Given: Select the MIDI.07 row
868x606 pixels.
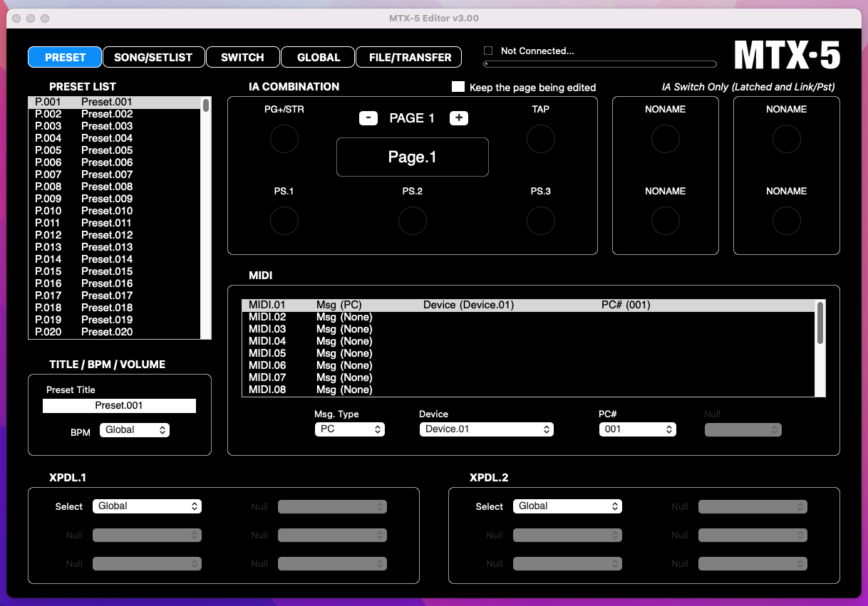Looking at the screenshot, I should pos(529,377).
